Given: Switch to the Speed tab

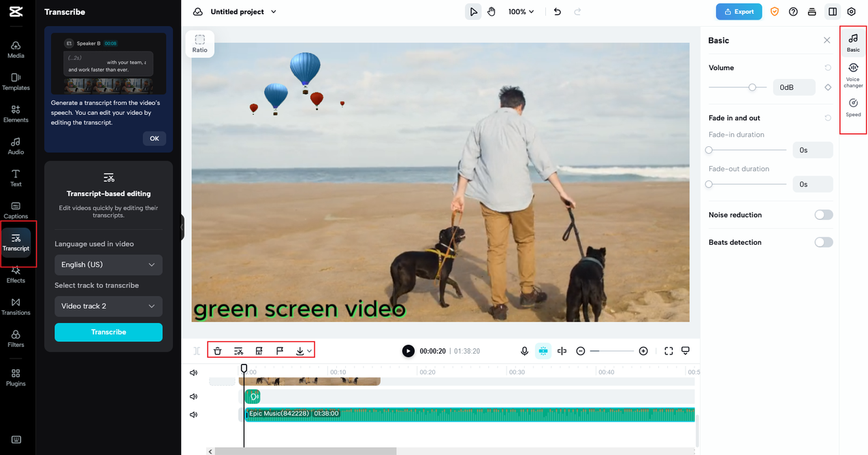Looking at the screenshot, I should tap(853, 107).
